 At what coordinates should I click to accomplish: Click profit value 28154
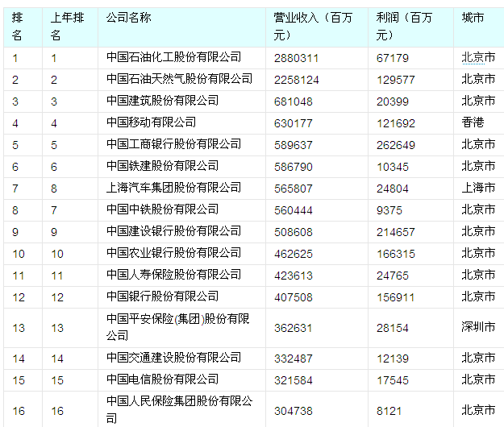[393, 328]
